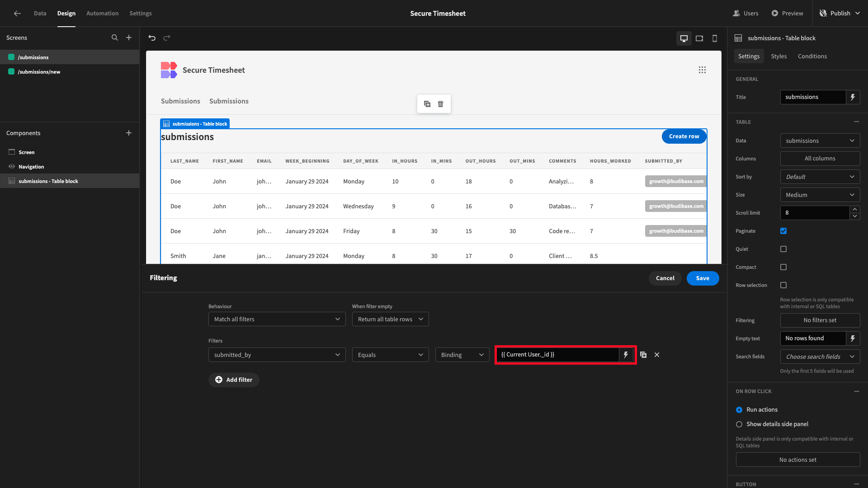The width and height of the screenshot is (868, 488).
Task: Click the No actions set button
Action: [x=798, y=460]
